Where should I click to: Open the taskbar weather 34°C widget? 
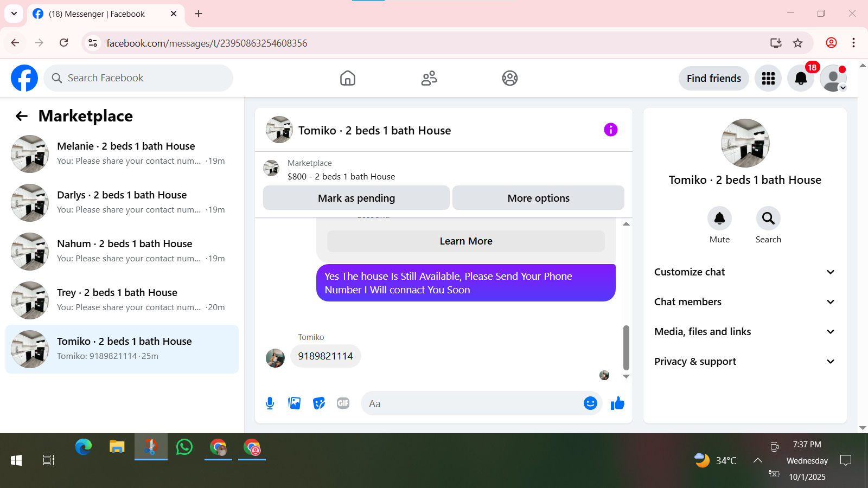pyautogui.click(x=716, y=460)
